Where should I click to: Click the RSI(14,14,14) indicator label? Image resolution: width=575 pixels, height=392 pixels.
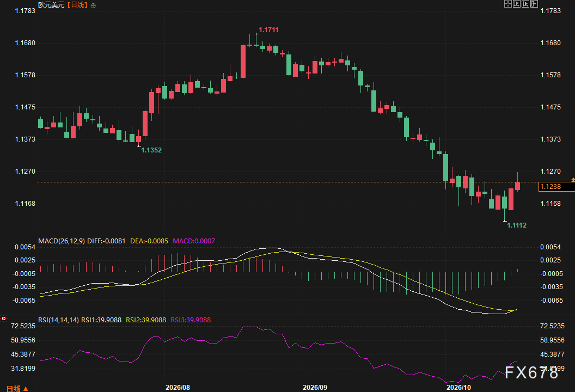tap(59, 320)
